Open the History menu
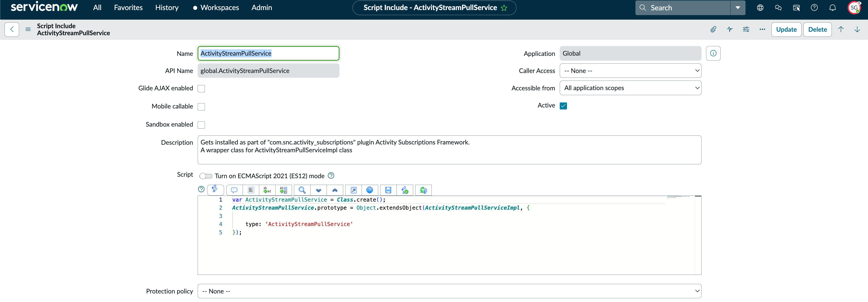Viewport: 868px width, 302px height. [x=167, y=7]
